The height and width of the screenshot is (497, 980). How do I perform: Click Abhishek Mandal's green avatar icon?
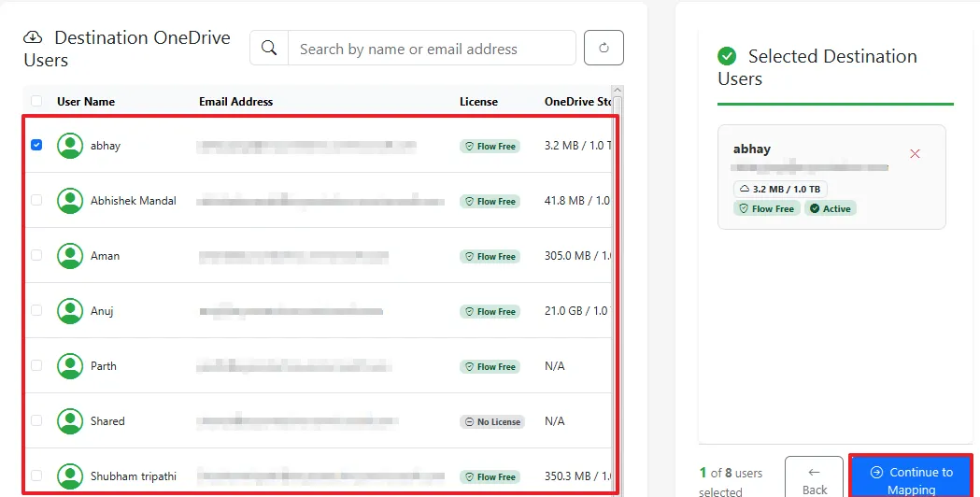(x=70, y=201)
